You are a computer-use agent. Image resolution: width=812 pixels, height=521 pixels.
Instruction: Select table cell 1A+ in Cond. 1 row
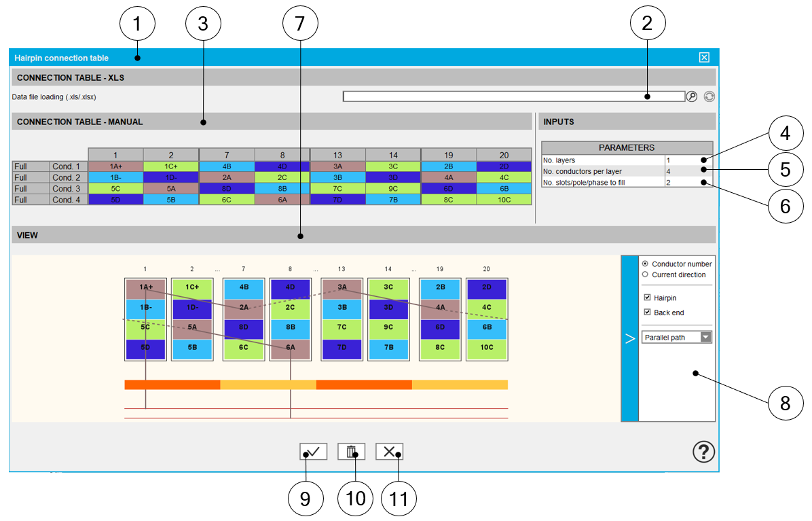pos(115,166)
